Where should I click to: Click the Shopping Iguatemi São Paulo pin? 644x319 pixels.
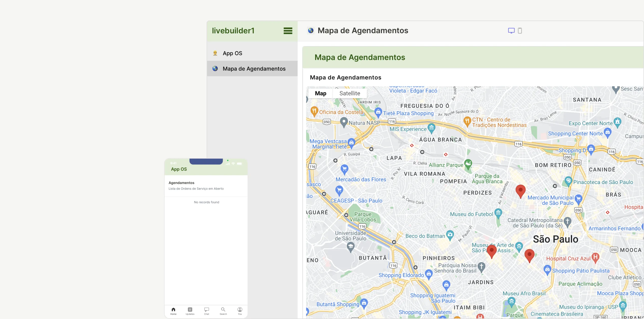(446, 285)
